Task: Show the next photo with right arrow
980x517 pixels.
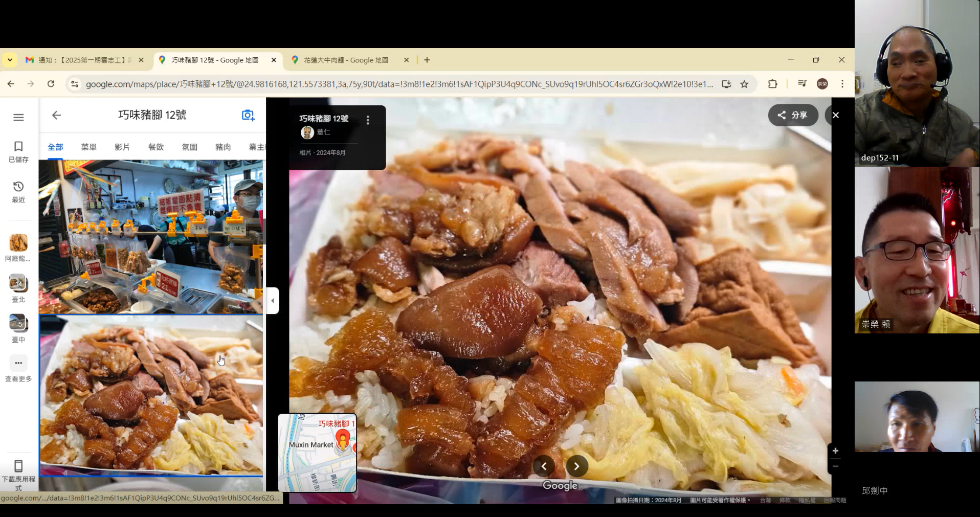Action: click(x=576, y=466)
